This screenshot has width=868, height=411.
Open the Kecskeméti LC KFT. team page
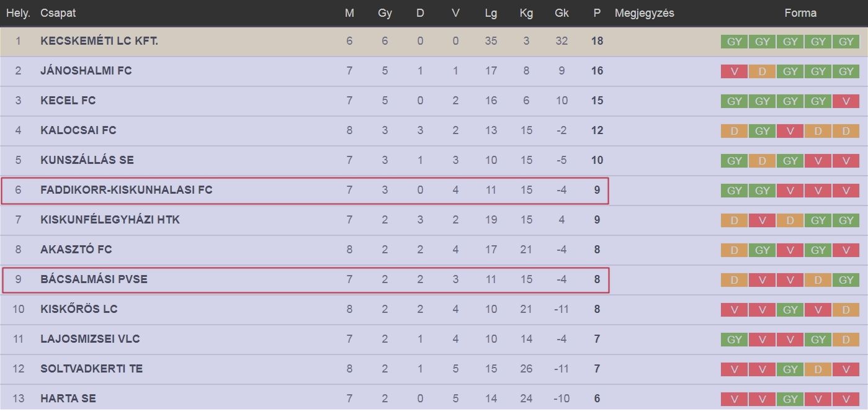(x=99, y=41)
